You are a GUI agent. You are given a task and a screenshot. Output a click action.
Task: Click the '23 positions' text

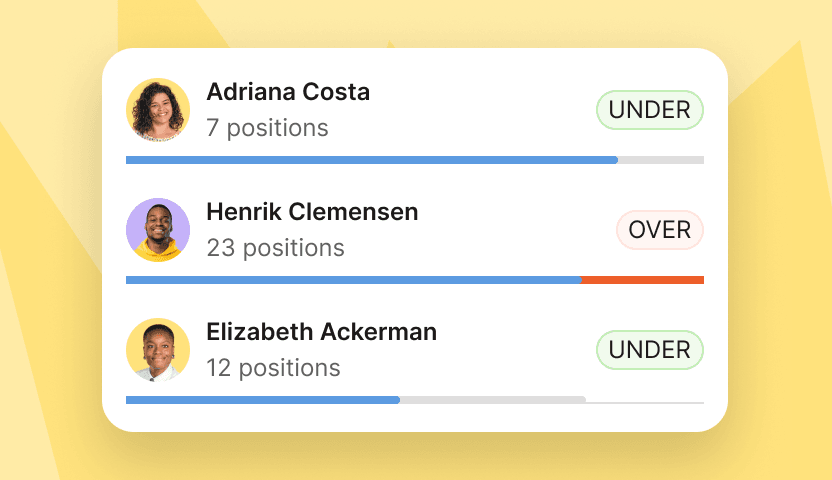click(x=275, y=248)
